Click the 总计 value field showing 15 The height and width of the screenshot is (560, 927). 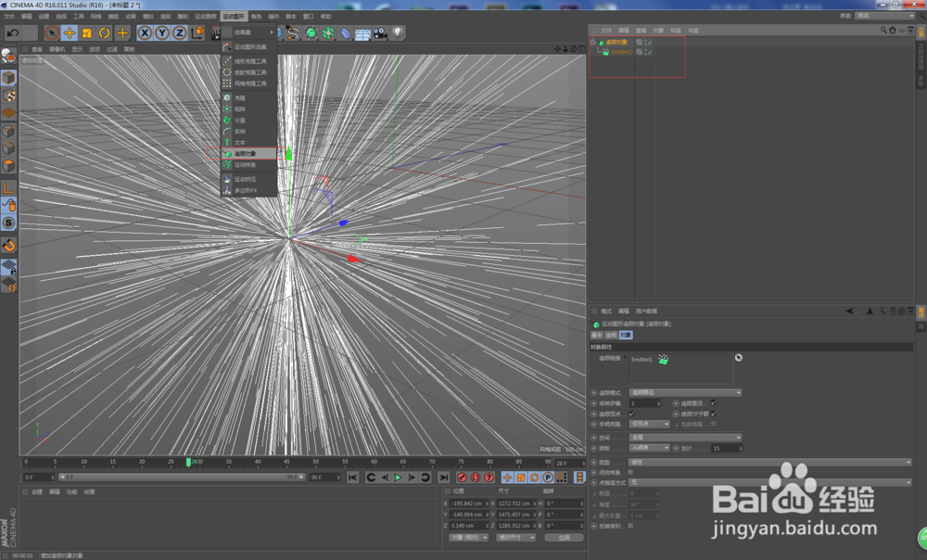pos(727,448)
